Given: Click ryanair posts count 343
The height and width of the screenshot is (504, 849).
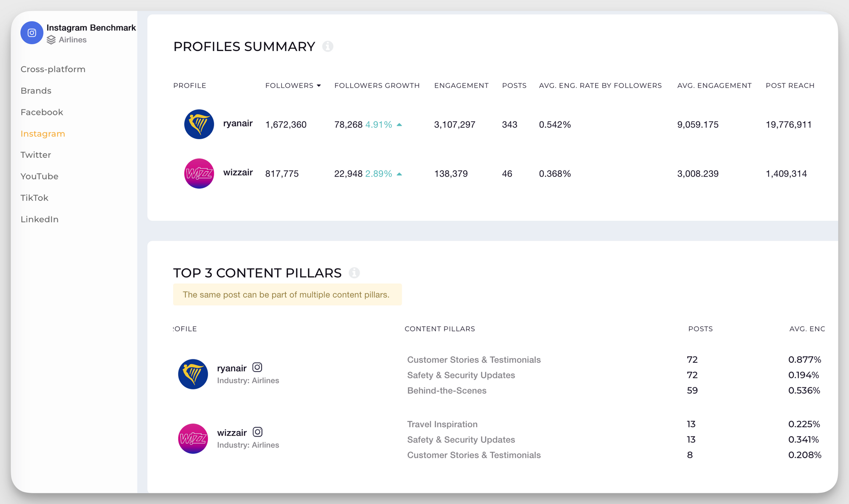Looking at the screenshot, I should 509,125.
